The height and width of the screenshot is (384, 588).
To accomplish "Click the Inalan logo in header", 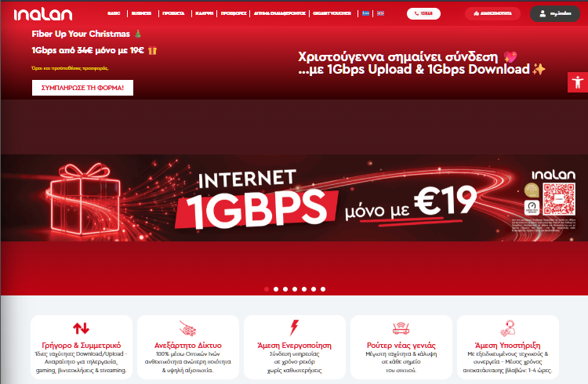I will point(45,14).
